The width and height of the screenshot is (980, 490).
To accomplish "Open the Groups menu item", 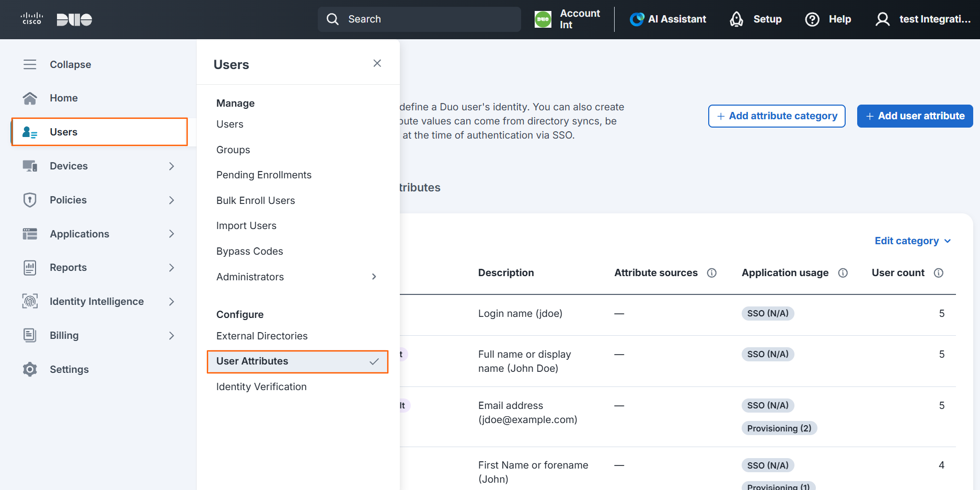I will point(233,150).
